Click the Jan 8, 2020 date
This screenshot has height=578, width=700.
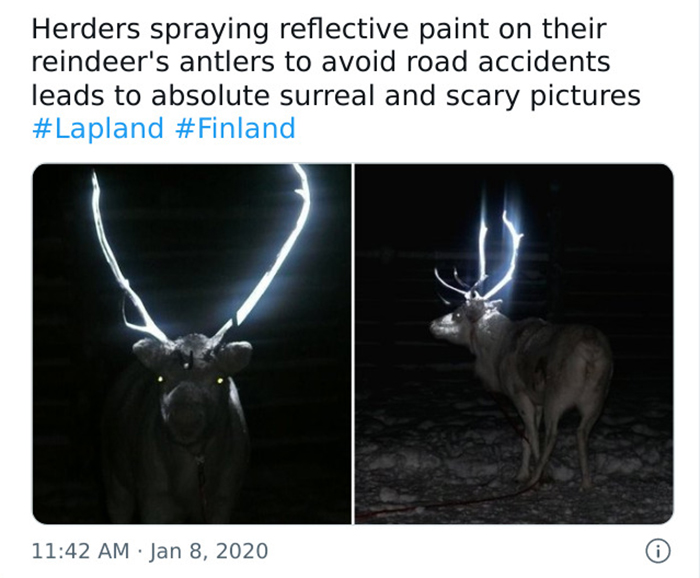[209, 551]
